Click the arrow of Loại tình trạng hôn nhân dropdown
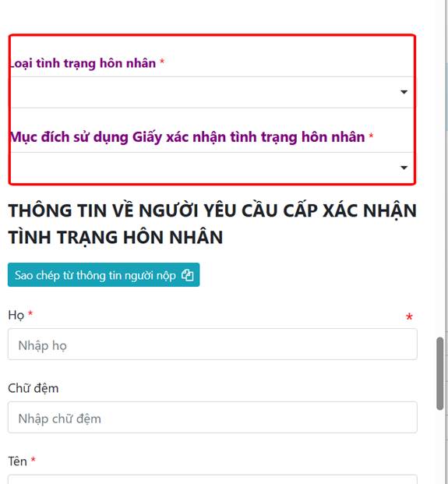Viewport: 448px width, 484px height. [x=404, y=92]
